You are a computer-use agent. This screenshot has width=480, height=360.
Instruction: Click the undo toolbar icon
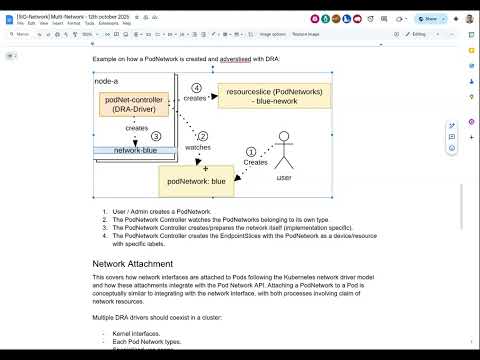click(39, 34)
